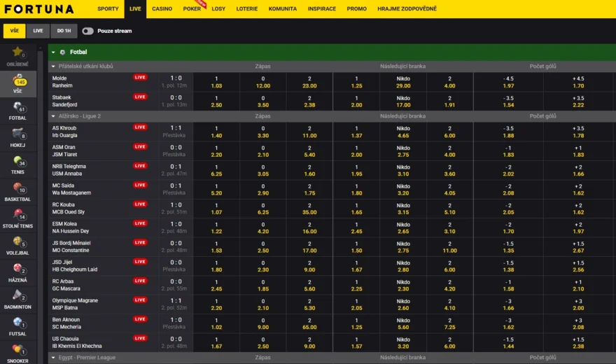Click LIVE badge for ASM Oran match
The width and height of the screenshot is (616, 364).
point(140,146)
